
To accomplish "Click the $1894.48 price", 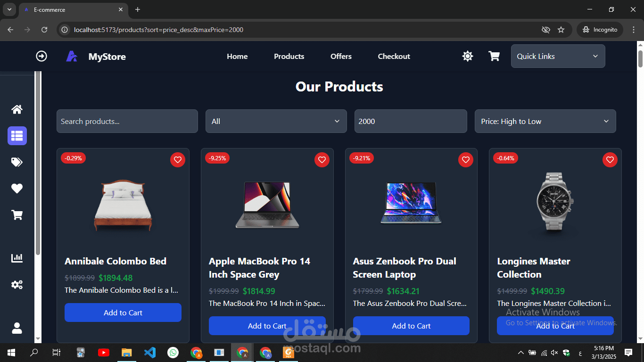I will pyautogui.click(x=116, y=278).
